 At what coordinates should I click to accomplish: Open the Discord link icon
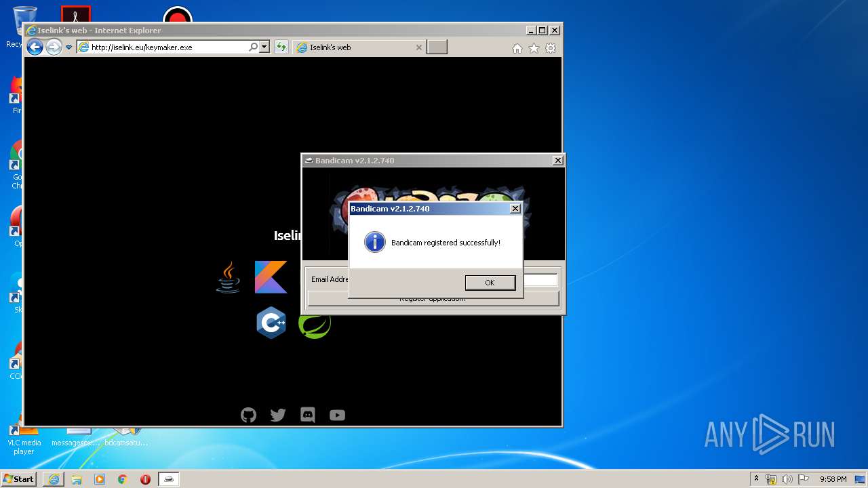click(308, 415)
